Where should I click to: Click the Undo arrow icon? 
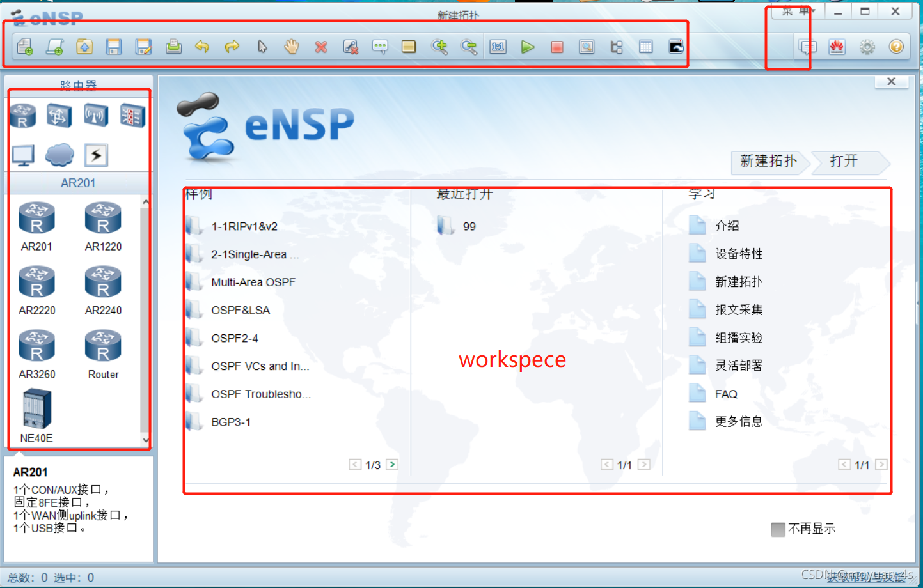tap(202, 47)
